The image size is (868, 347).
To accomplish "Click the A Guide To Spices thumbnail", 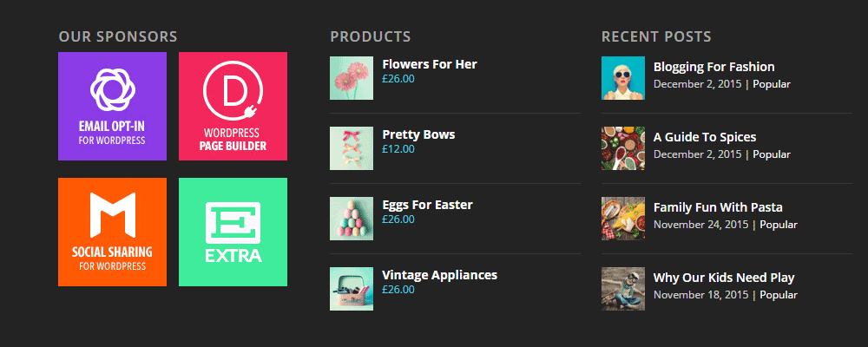I will 623,148.
